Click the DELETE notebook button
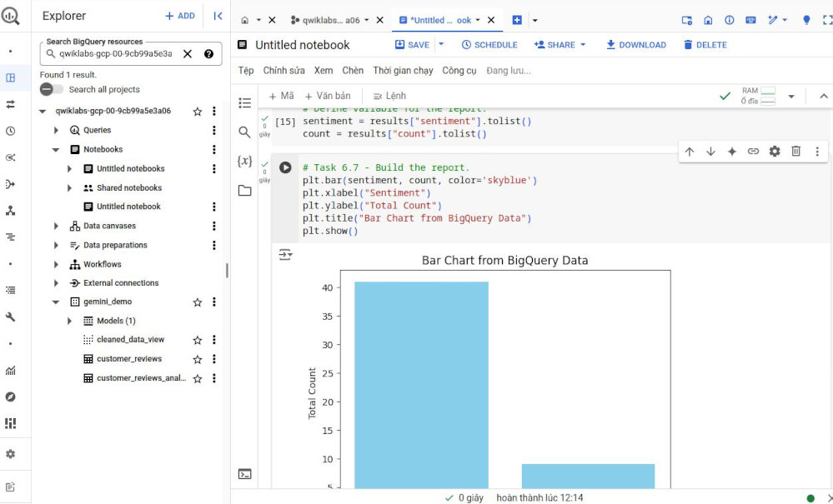Screen dimensions: 833x504 [705, 45]
